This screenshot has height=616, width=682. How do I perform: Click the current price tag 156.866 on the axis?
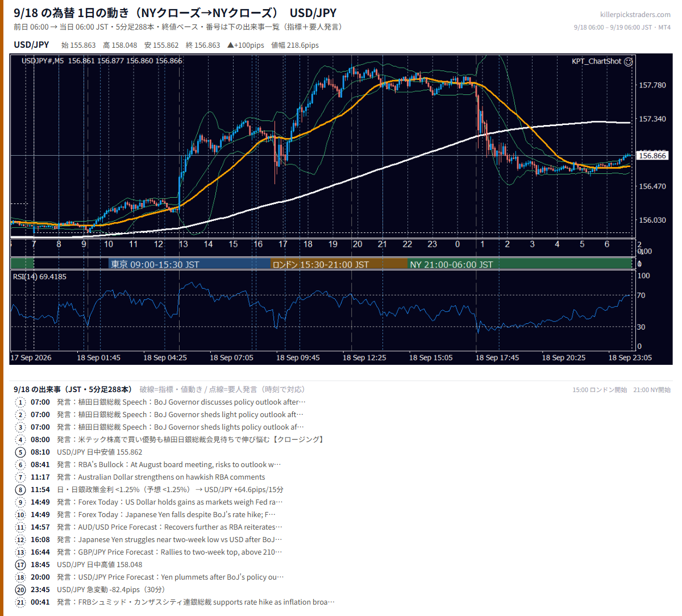tap(652, 156)
